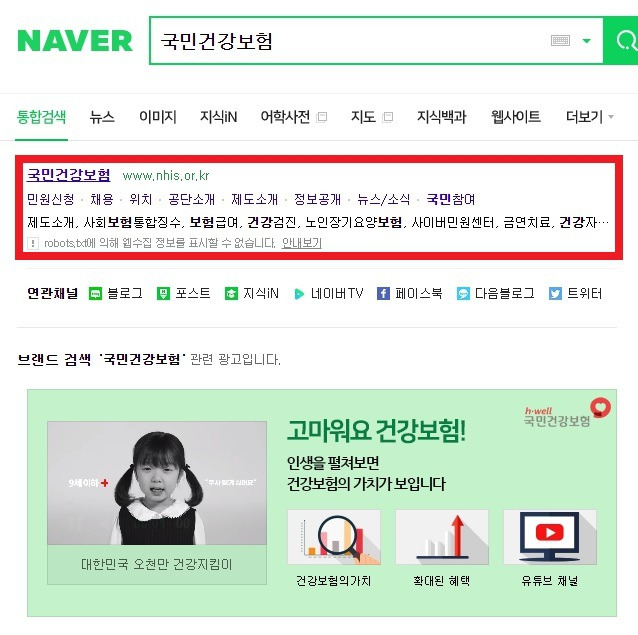
Task: Open the 유튜브 채널 thumbnail
Action: [x=550, y=537]
